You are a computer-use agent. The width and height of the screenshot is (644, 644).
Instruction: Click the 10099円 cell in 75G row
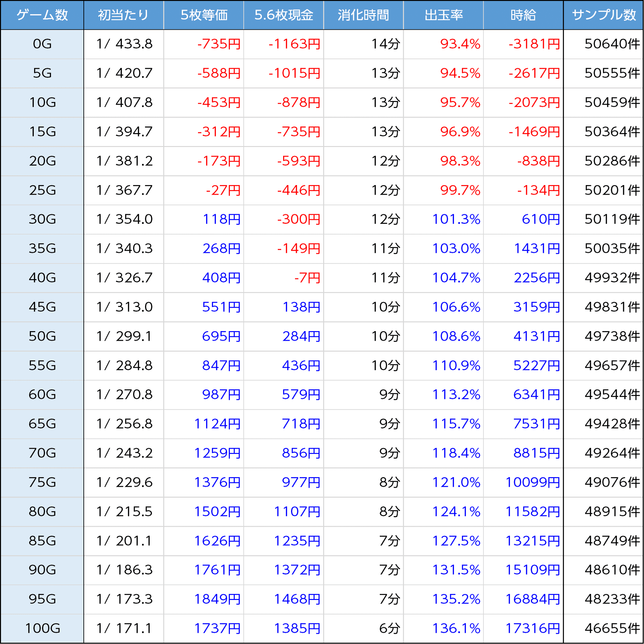click(532, 482)
